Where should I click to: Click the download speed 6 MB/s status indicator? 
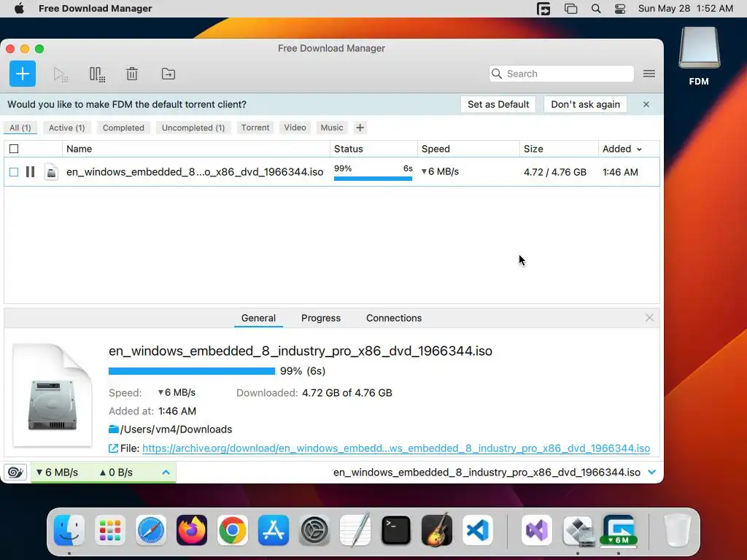57,472
